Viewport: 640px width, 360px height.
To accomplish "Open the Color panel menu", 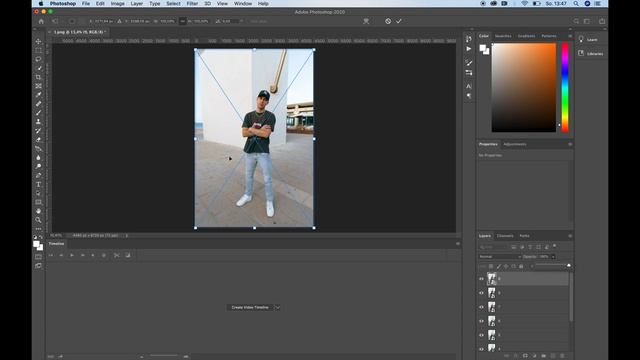I will (570, 36).
